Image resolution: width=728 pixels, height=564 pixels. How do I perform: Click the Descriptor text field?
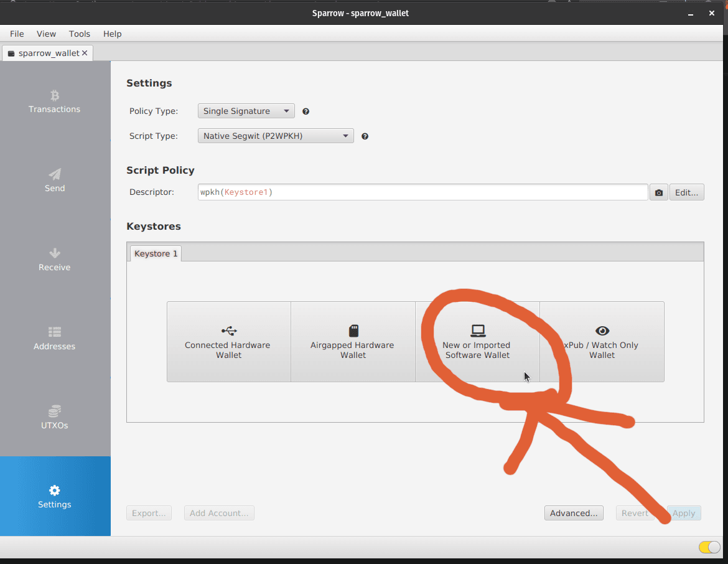[422, 192]
